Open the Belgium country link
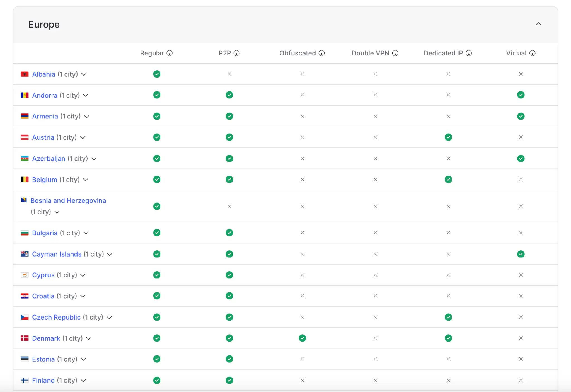The width and height of the screenshot is (571, 392). click(45, 180)
